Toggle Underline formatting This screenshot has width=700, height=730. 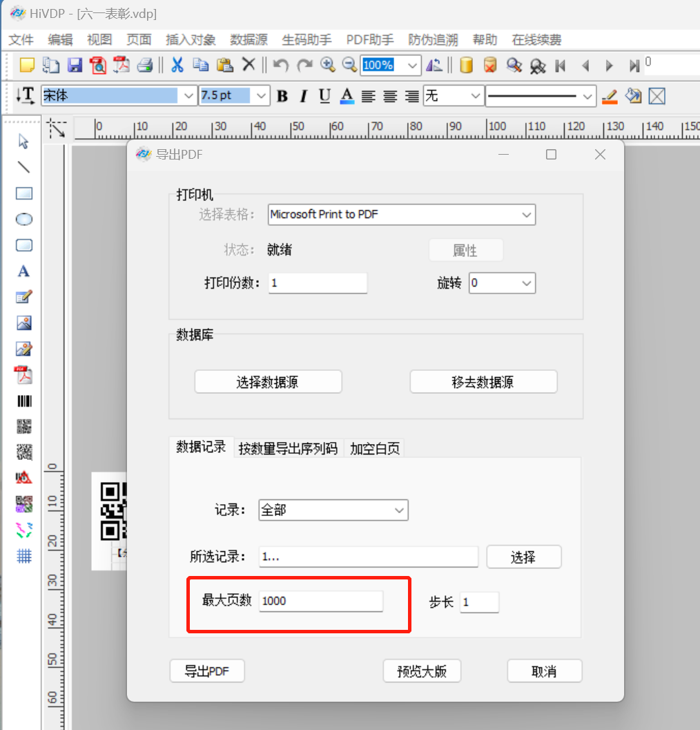[x=325, y=96]
